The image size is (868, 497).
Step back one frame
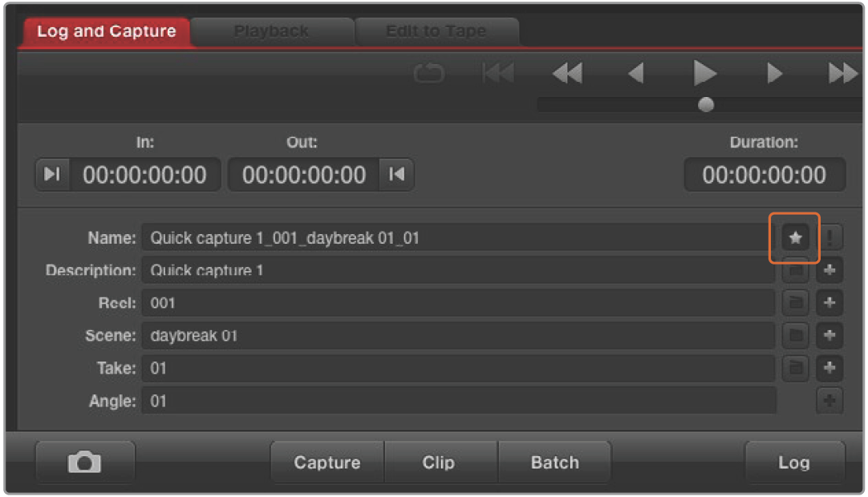[x=635, y=74]
